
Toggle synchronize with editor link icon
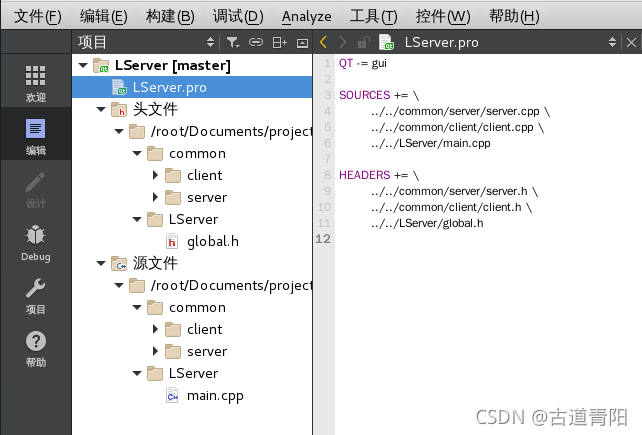[x=256, y=42]
